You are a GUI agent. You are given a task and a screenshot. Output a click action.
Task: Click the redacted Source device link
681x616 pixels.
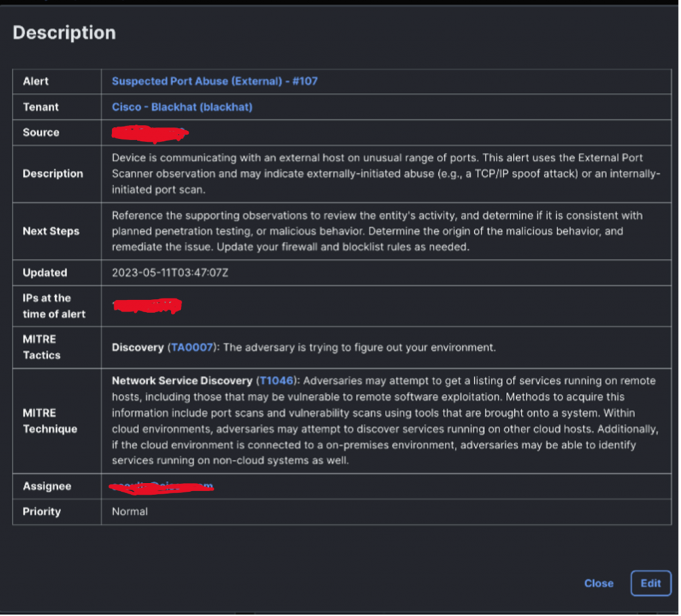point(150,133)
